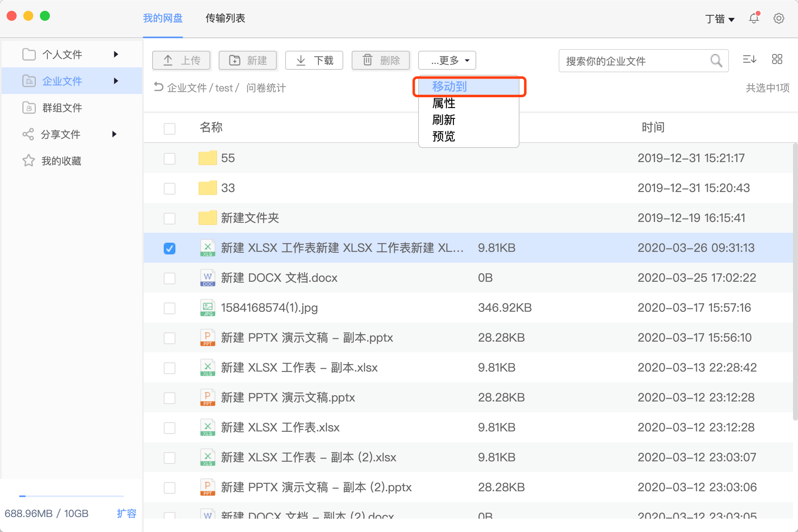Click the search magnifier icon
The height and width of the screenshot is (532, 798).
coord(716,61)
